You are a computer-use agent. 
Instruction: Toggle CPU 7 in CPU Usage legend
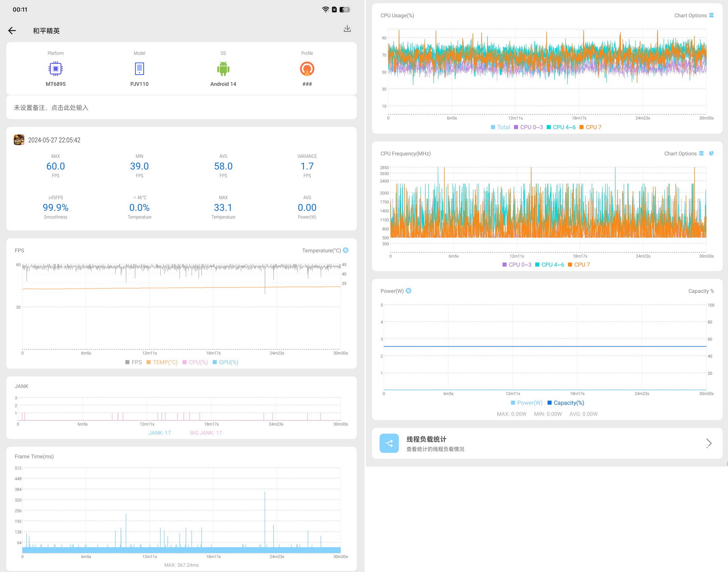[x=590, y=127]
